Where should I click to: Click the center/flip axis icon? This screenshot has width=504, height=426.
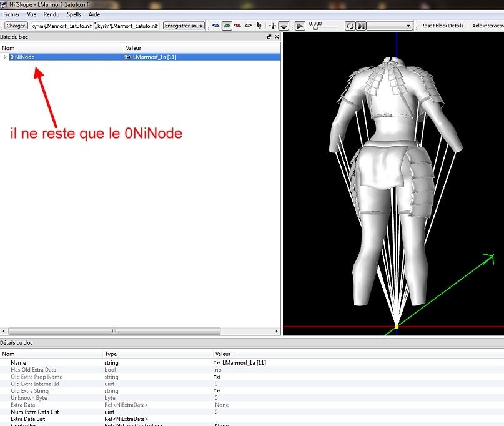click(x=272, y=26)
